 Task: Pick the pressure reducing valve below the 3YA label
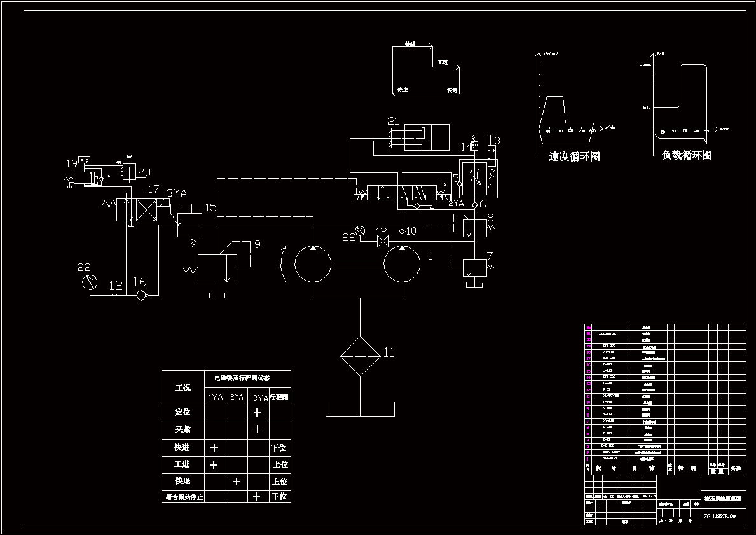coord(189,225)
